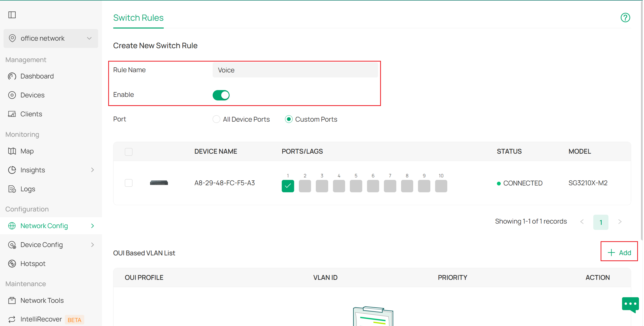Click the DEVICE NAME column header

pos(216,152)
